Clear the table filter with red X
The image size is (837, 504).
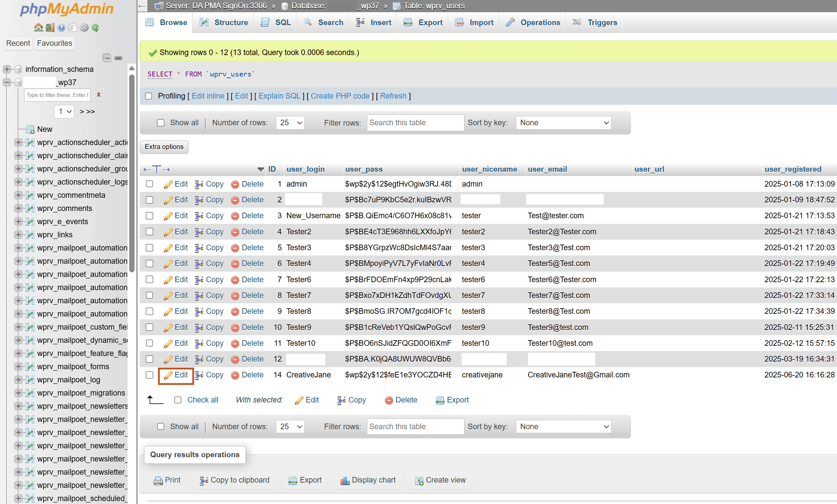click(x=99, y=95)
